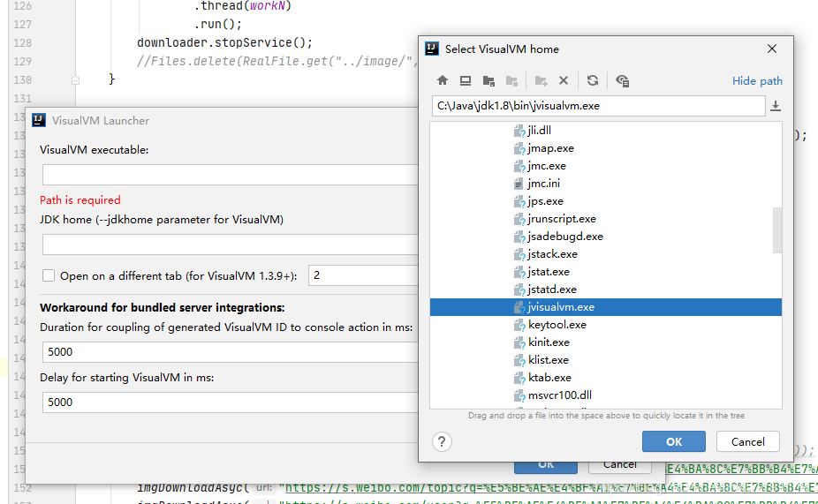Click the tab number field containing 2
Viewport: 818px width, 504px height.
(363, 275)
